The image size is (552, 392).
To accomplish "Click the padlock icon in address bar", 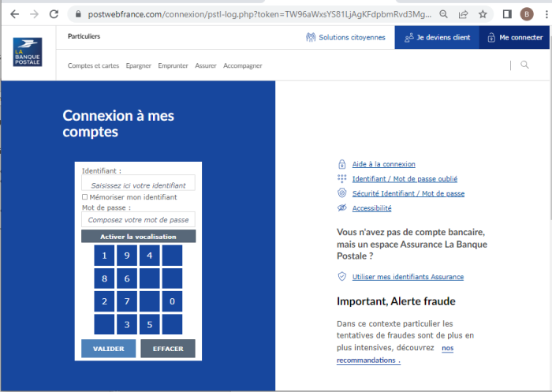I will (x=79, y=14).
